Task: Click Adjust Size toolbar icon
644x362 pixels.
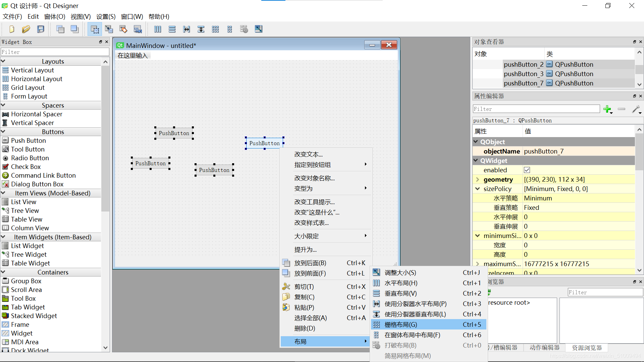Action: tap(258, 29)
